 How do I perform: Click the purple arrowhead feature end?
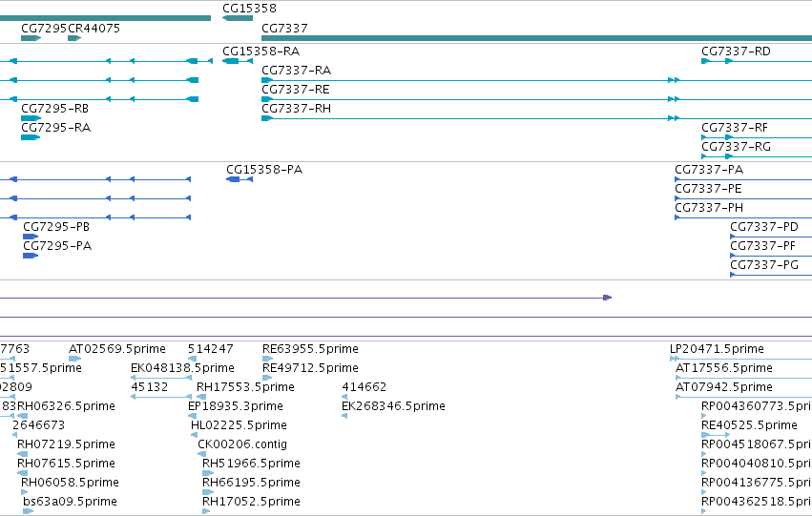(608, 298)
